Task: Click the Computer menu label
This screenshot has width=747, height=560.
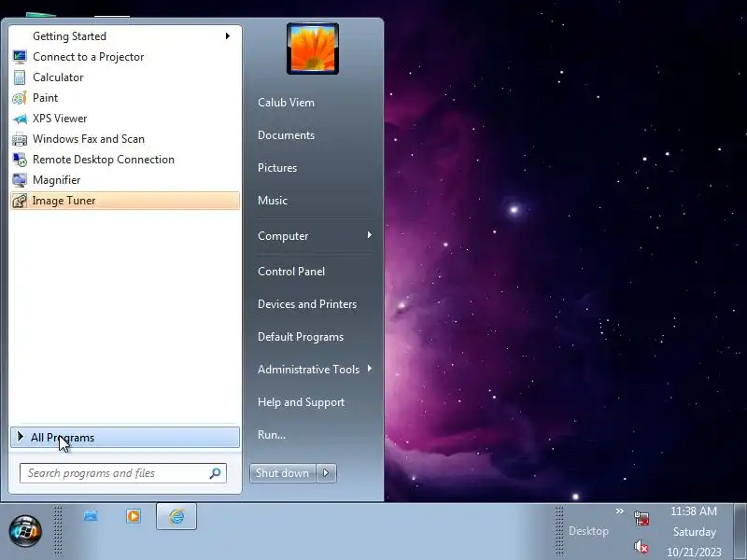Action: point(283,236)
